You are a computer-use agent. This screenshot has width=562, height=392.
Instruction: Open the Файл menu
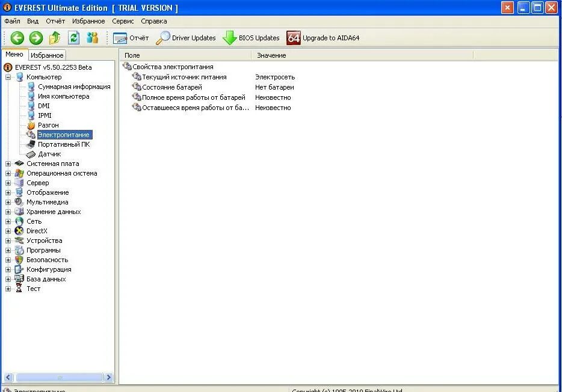[x=12, y=21]
